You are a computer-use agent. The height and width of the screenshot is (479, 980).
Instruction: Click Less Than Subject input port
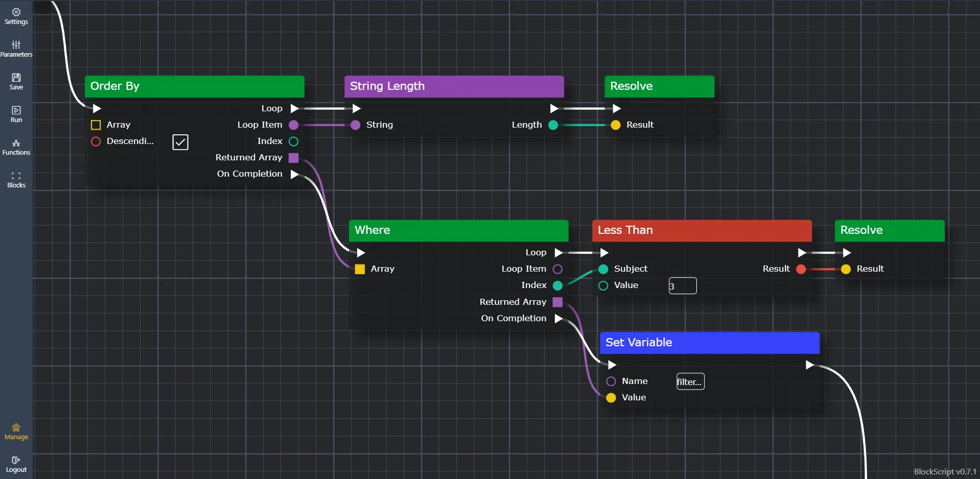(x=603, y=269)
